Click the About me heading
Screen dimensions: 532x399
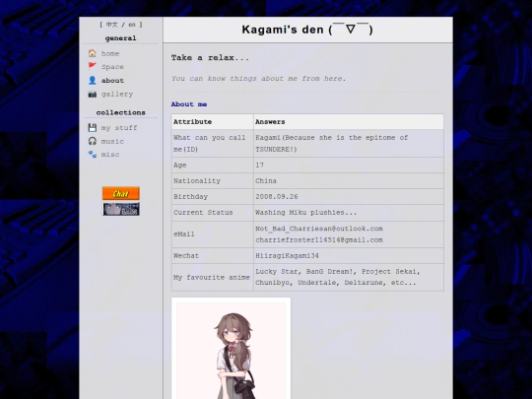pos(189,104)
